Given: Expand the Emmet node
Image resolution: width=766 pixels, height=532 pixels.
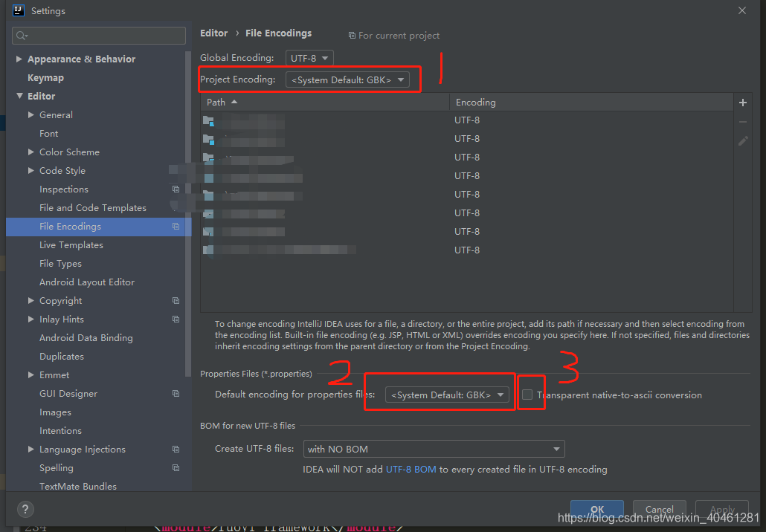Looking at the screenshot, I should coord(30,374).
